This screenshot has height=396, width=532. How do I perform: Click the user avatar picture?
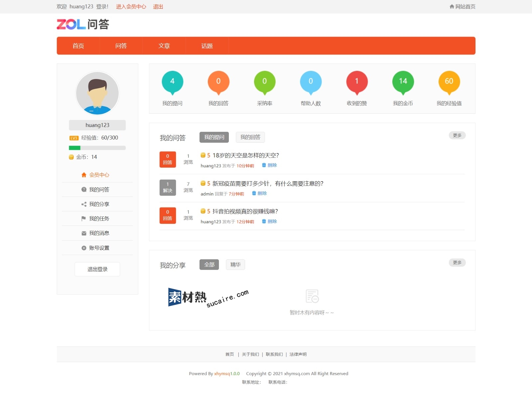[x=97, y=93]
